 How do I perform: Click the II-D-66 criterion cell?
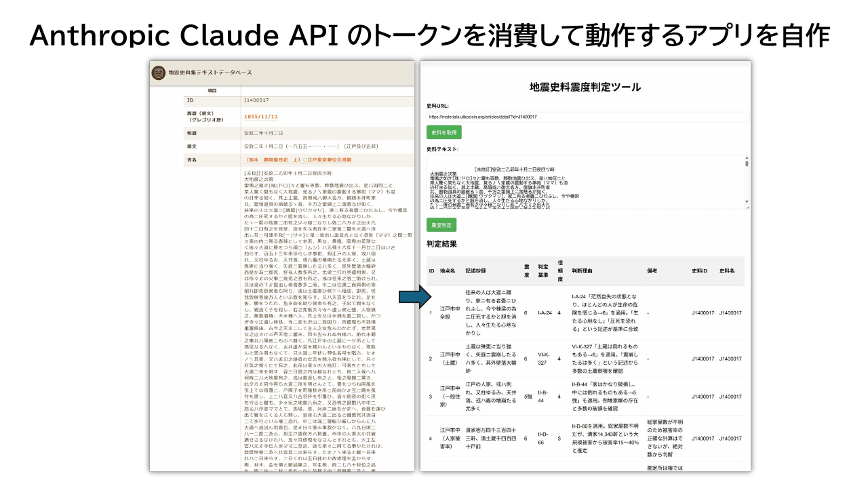[x=543, y=439]
